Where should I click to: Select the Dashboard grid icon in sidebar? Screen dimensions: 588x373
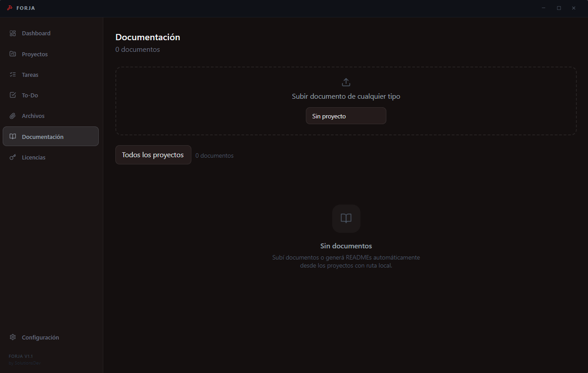[x=13, y=33]
